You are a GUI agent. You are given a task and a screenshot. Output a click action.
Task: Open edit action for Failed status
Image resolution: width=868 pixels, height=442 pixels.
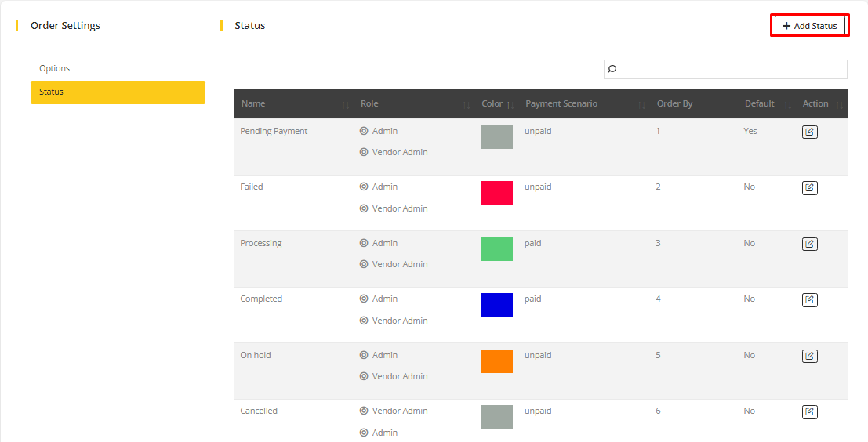pyautogui.click(x=809, y=188)
